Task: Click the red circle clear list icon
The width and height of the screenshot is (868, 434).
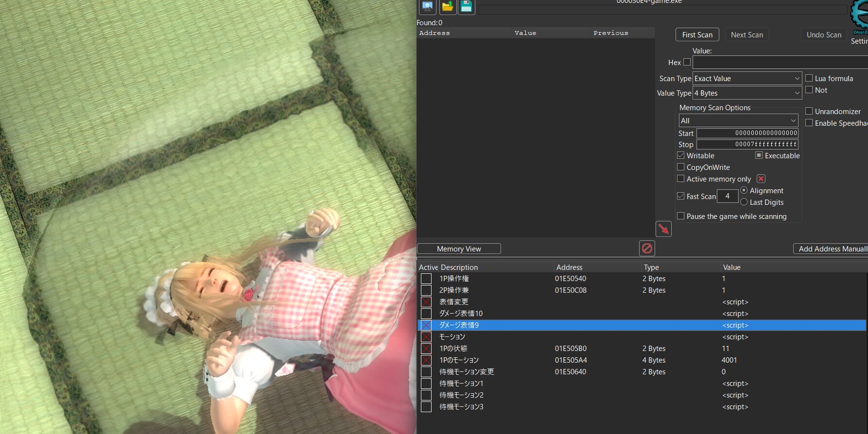Action: point(647,249)
